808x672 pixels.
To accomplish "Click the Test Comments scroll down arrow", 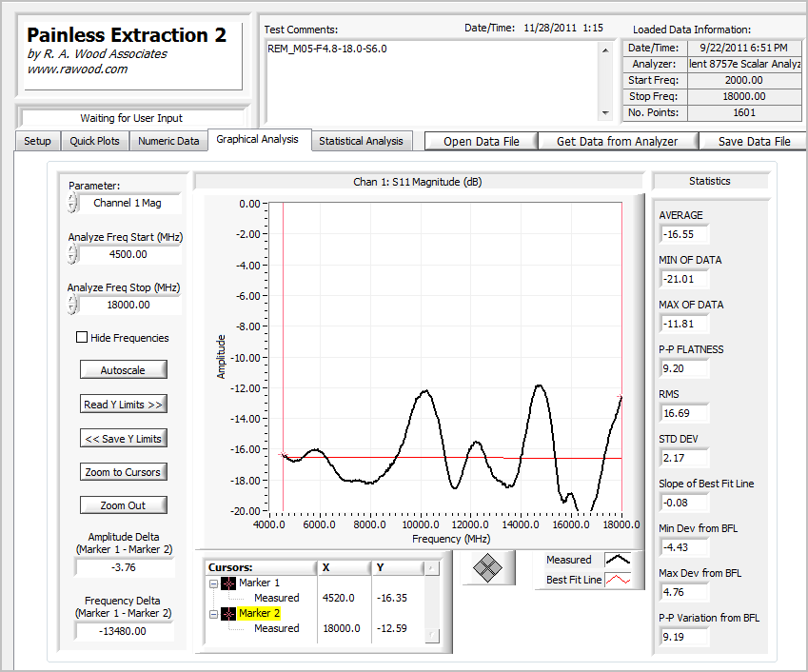I will [605, 113].
